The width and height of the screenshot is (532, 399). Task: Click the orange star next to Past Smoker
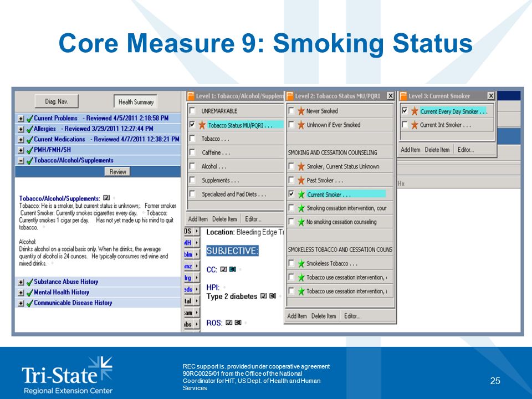tap(301, 180)
